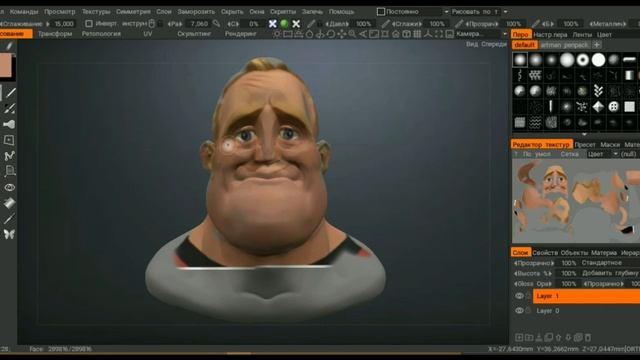Switch to the Ретопология room tab
640x360 pixels.
[x=101, y=34]
